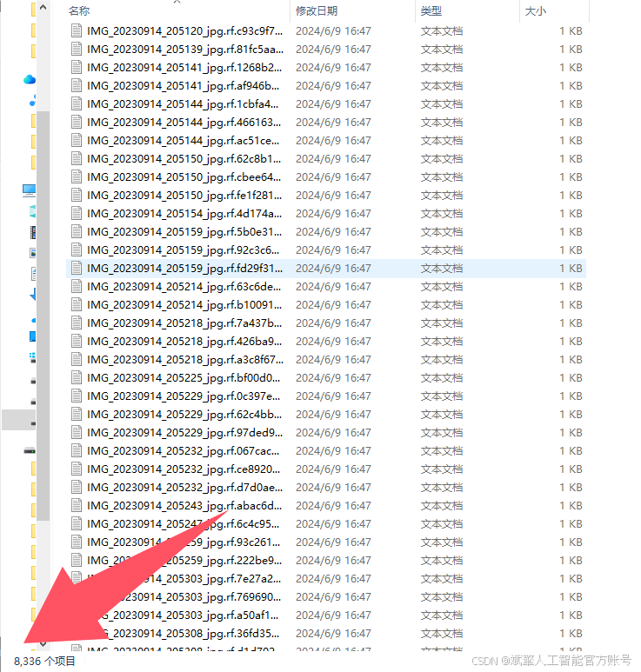This screenshot has width=641, height=672.
Task: Click file icon of 205218_jpg.rf.426ba9
Action: pyautogui.click(x=77, y=341)
